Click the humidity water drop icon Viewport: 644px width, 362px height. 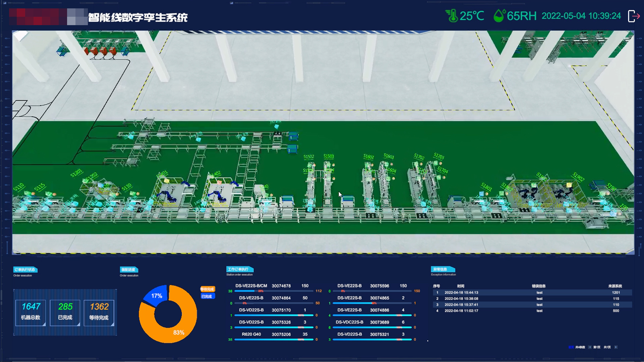[499, 16]
